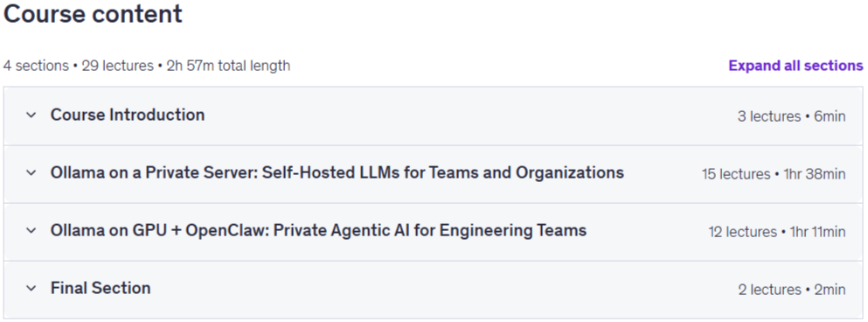Click the 2 lectures • 2min label
868x322 pixels.
792,290
